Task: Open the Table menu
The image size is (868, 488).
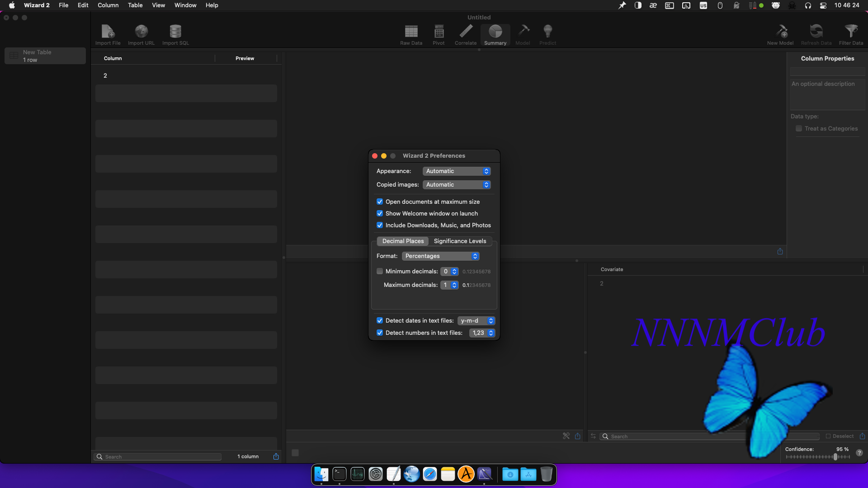Action: (135, 5)
